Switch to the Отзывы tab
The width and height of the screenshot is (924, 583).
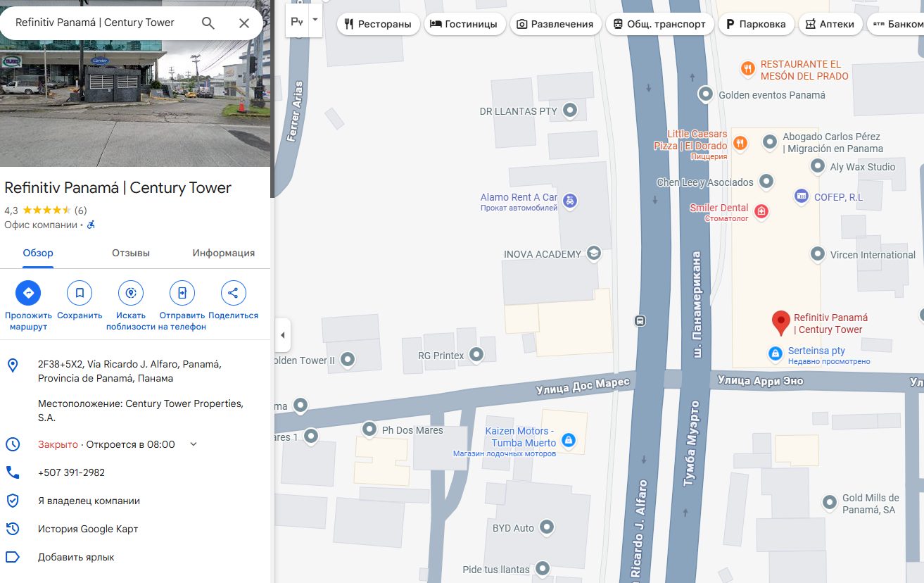(x=131, y=253)
